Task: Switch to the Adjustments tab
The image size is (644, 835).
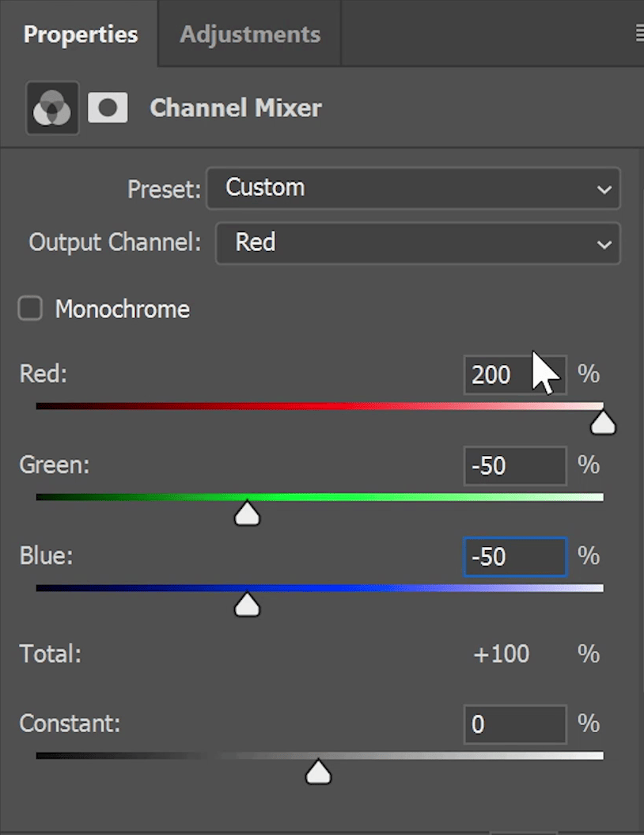Action: (250, 34)
